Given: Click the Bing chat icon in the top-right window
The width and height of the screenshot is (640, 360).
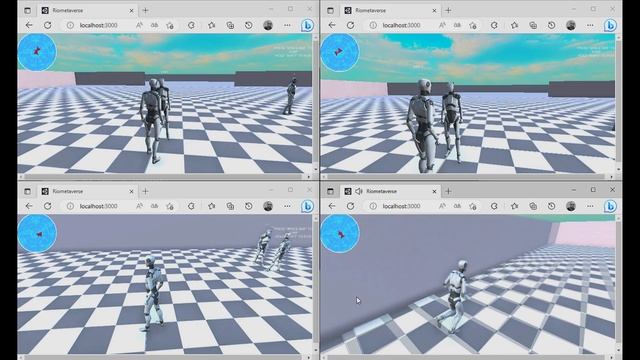Looking at the screenshot, I should 610,25.
